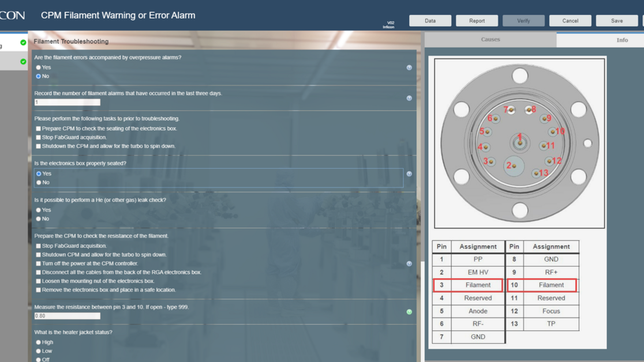The height and width of the screenshot is (362, 644).
Task: Click the 'Filament Troubleshooting' section heading
Action: [71, 42]
